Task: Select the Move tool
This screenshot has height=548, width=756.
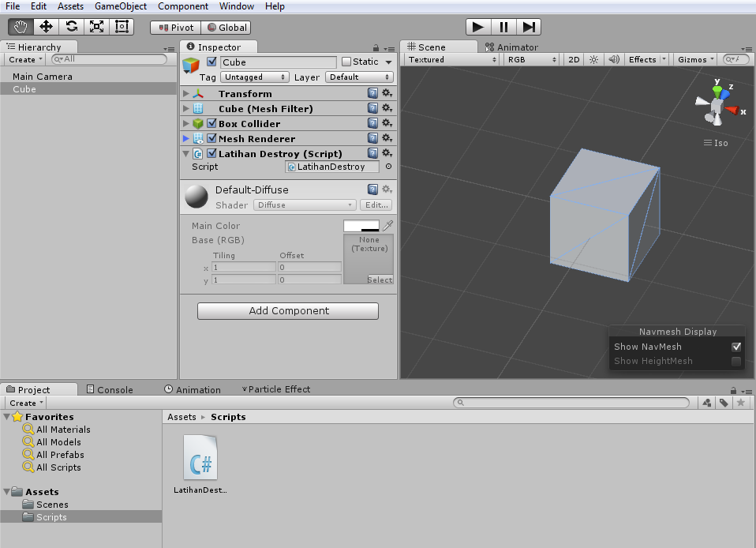Action: pos(46,26)
